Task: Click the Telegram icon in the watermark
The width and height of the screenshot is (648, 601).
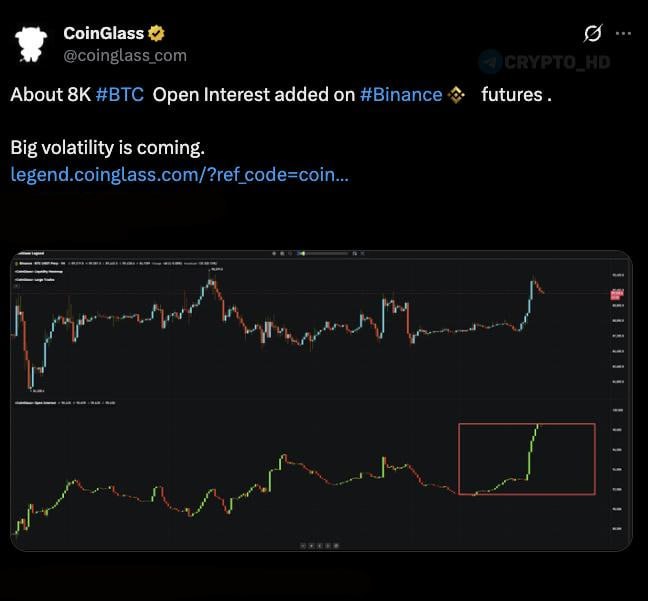Action: (490, 62)
